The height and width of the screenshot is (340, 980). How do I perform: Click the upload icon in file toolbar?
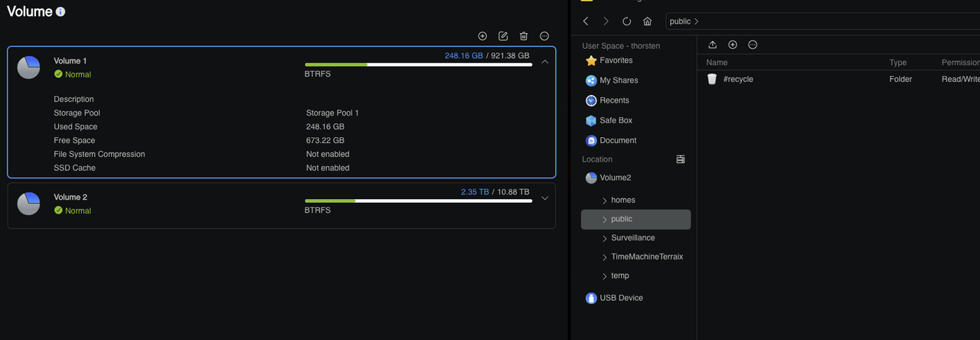coord(713,44)
